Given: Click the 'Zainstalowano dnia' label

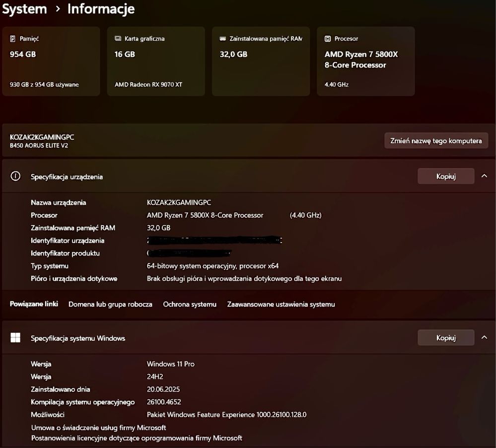Looking at the screenshot, I should tap(61, 389).
